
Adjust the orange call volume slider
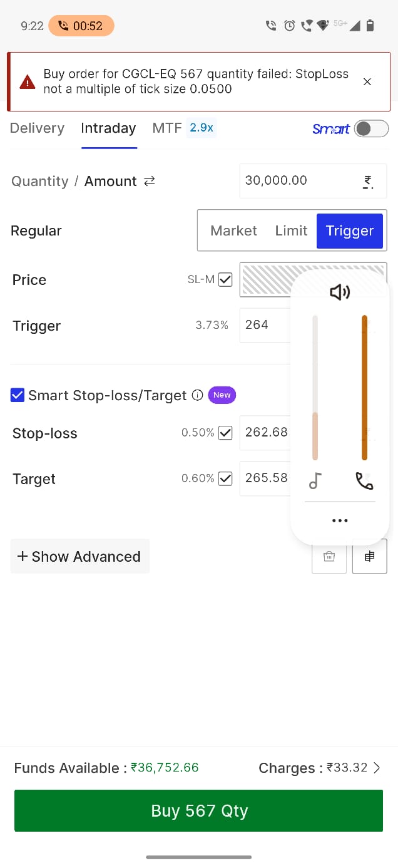[364, 388]
